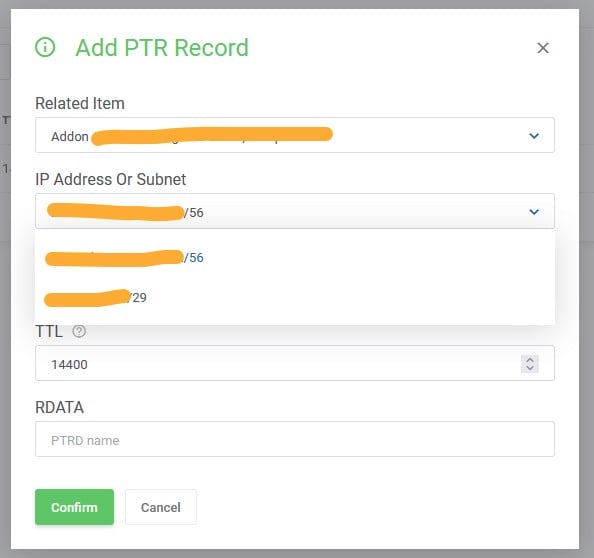Click the RDATA label text

point(59,407)
